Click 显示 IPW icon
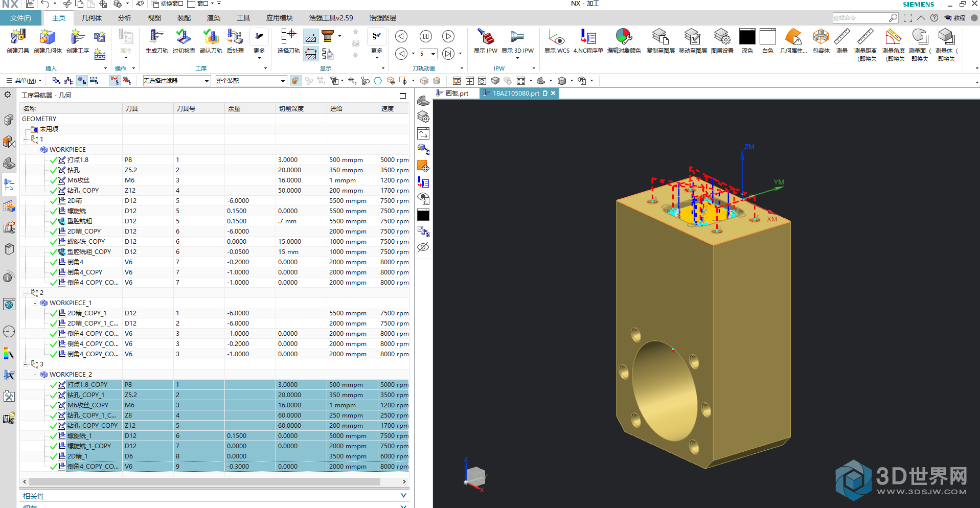The height and width of the screenshot is (508, 980). (x=485, y=38)
